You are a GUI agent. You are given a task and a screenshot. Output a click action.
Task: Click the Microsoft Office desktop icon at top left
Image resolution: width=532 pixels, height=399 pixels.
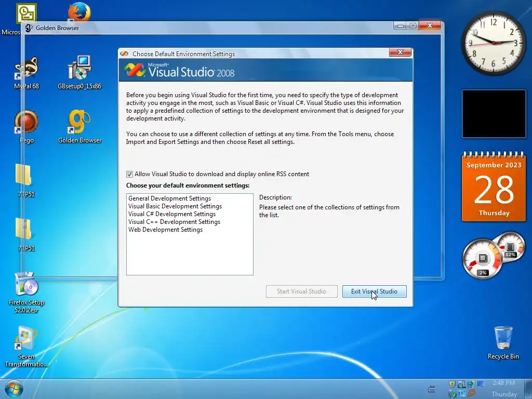(x=26, y=14)
